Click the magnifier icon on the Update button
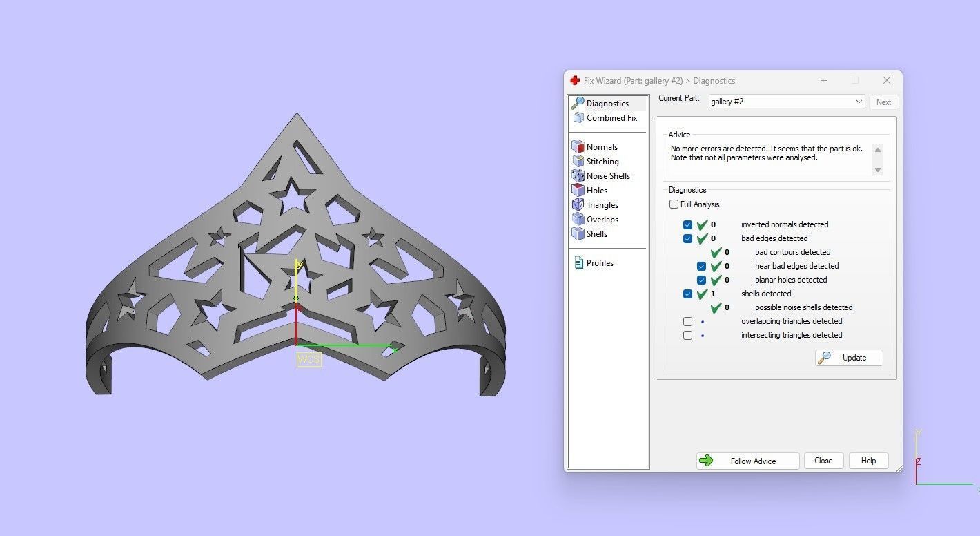 (824, 357)
